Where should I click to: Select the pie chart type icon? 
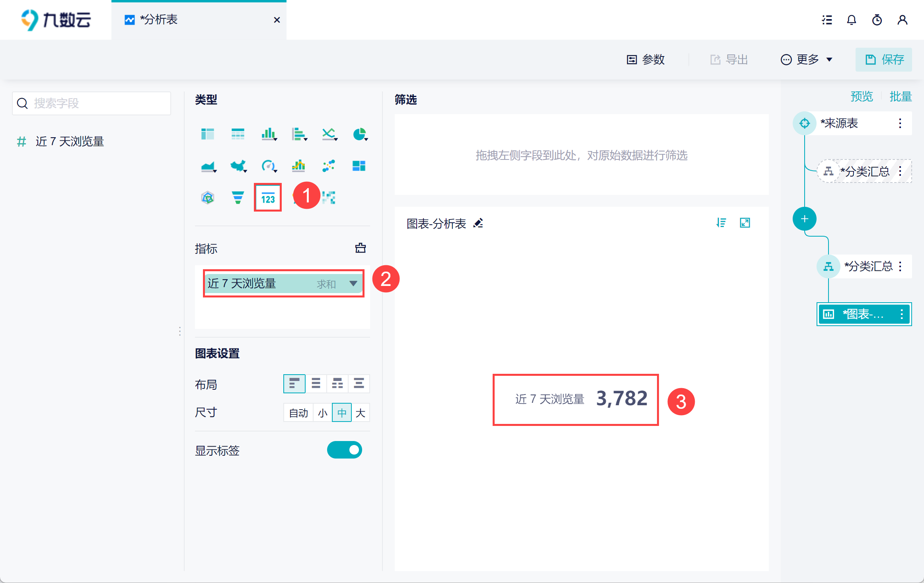360,134
